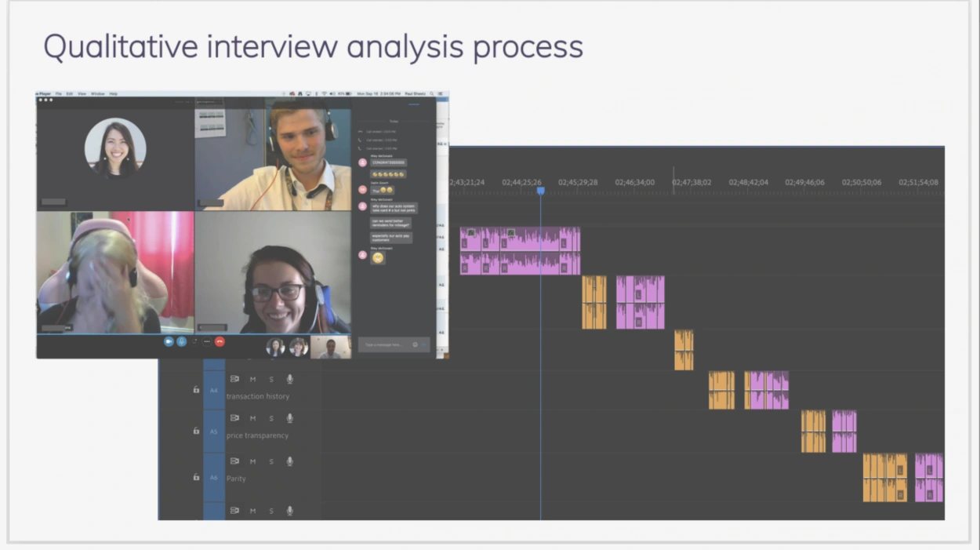Select the blue playhead marker on the timeline
Screen dimensions: 980x550
coord(540,191)
